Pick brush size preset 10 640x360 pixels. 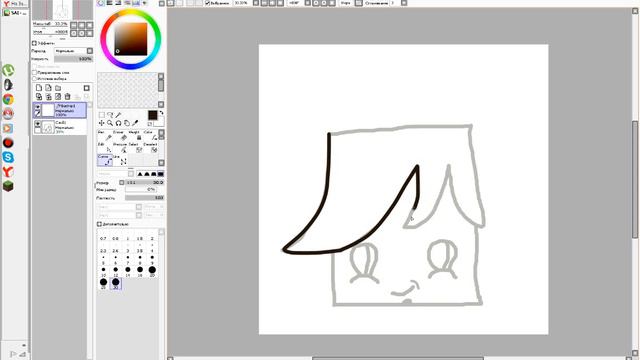(x=103, y=271)
